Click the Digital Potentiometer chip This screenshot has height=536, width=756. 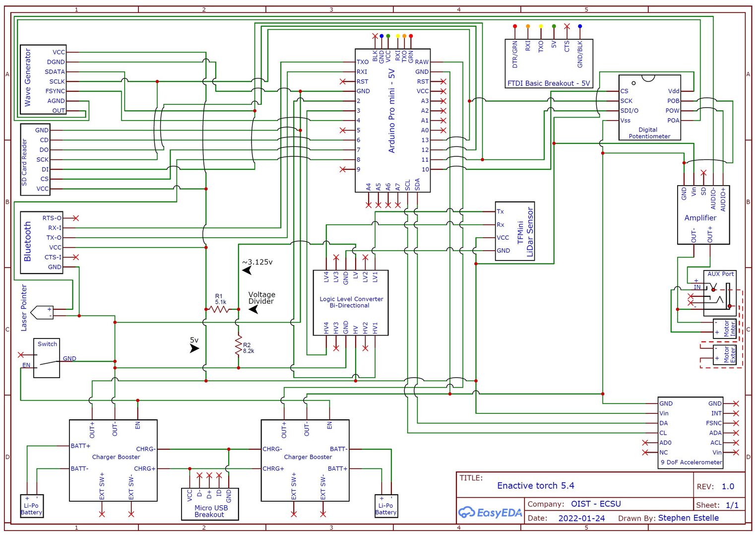649,108
